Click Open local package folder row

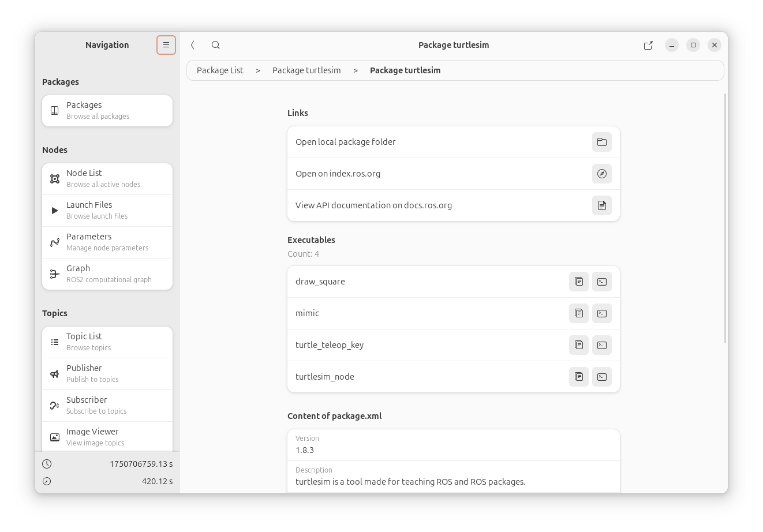point(454,142)
